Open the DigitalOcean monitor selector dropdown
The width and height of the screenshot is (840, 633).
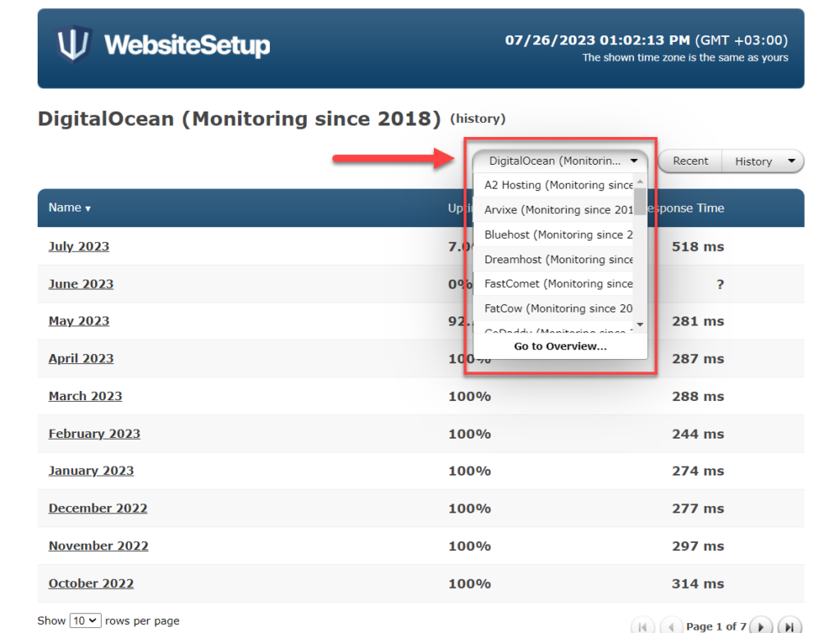(x=561, y=162)
